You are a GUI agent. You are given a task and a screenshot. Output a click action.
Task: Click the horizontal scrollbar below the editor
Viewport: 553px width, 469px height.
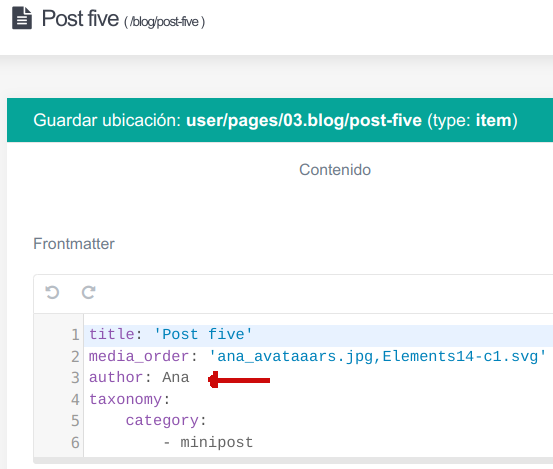tap(293, 460)
